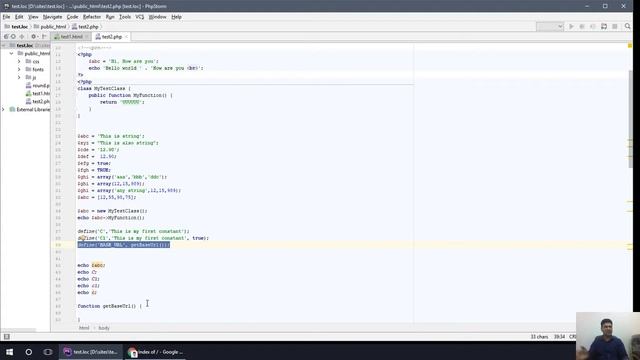
Task: Click the Cortana search circle on taskbar
Action: pos(29,352)
